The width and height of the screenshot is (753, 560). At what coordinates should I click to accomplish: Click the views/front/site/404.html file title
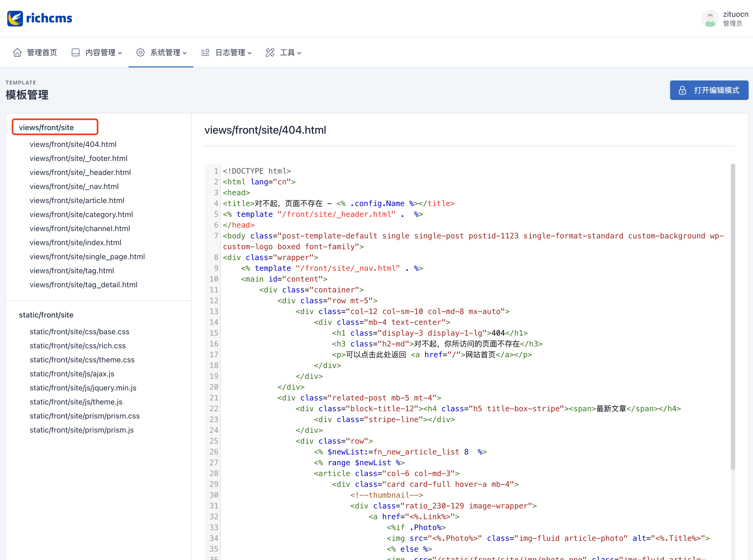[265, 130]
